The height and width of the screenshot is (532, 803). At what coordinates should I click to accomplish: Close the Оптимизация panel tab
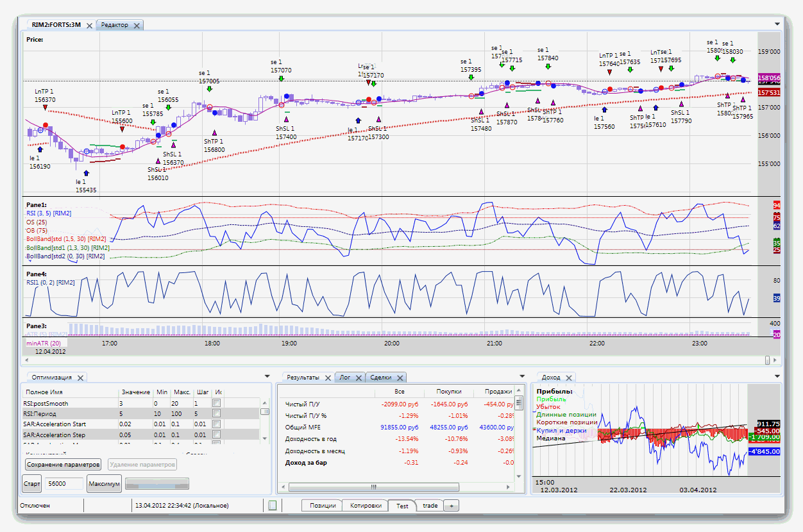click(81, 378)
